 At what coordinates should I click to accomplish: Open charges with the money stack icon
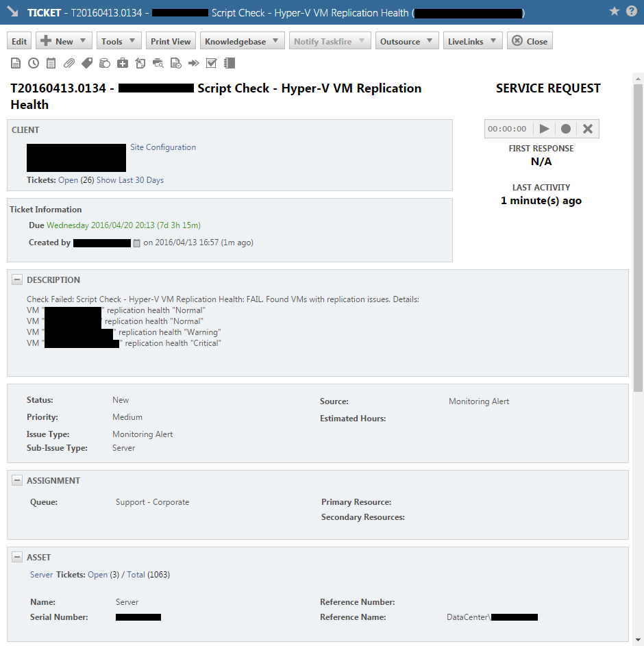point(104,62)
